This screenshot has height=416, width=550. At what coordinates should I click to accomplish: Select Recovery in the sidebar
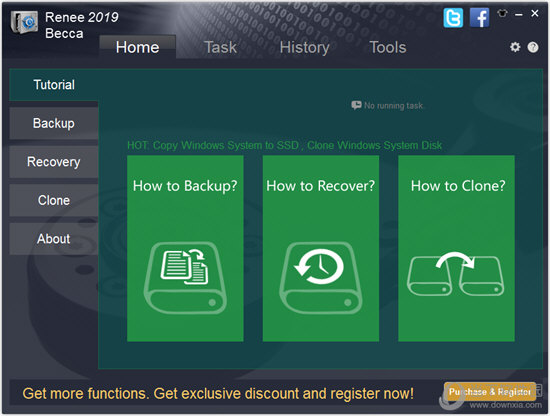pyautogui.click(x=54, y=162)
